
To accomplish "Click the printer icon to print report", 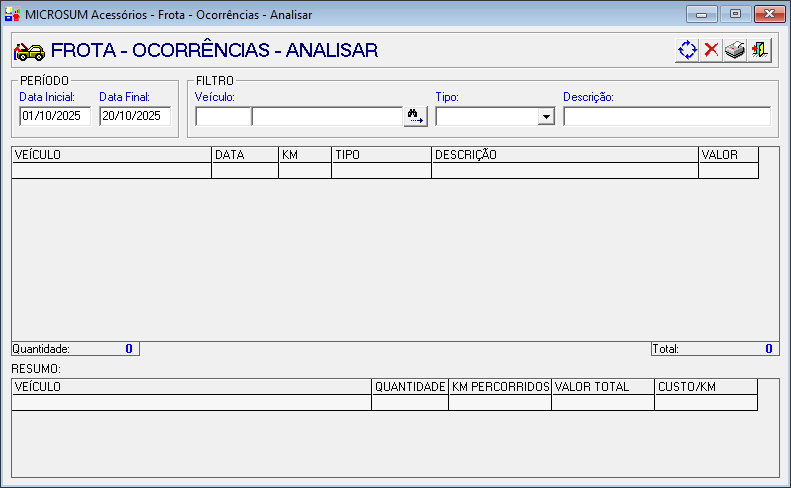I will [735, 50].
